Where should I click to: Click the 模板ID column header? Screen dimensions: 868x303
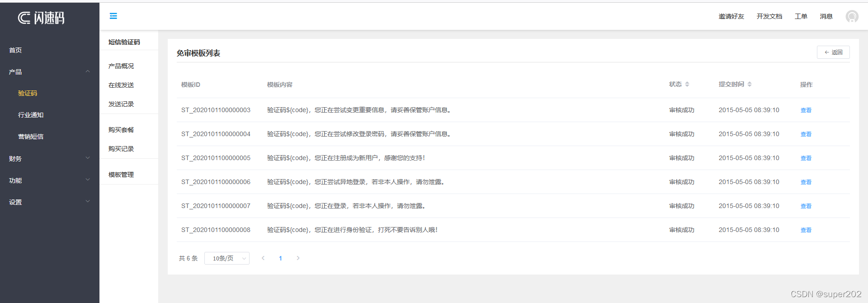[x=191, y=85]
